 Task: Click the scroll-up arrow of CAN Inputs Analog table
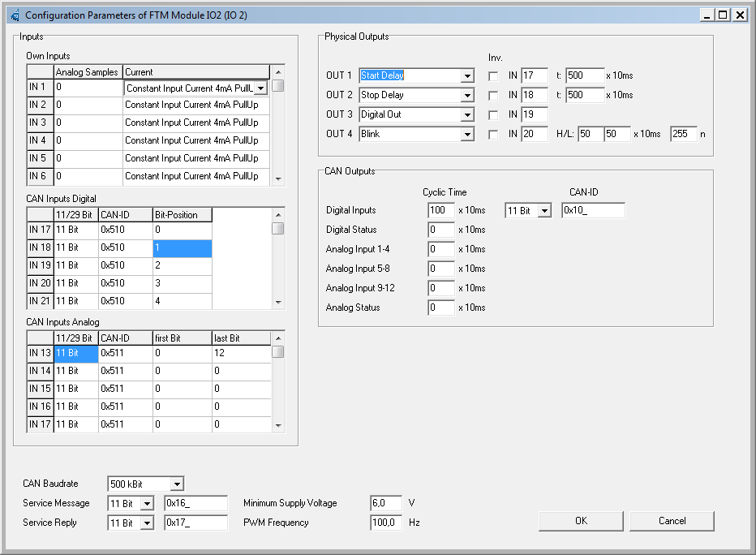[x=278, y=338]
